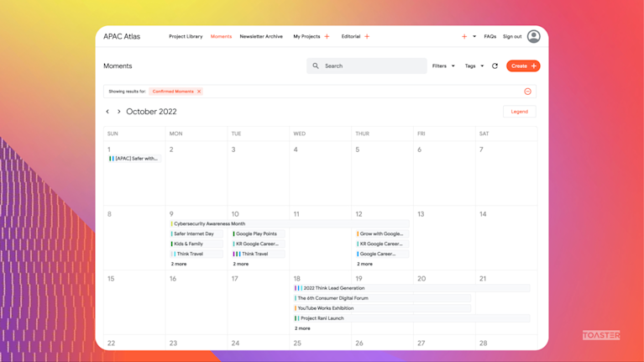Open KR Google Career event on the 10th
Viewport: 644px width, 362px height.
pyautogui.click(x=259, y=244)
